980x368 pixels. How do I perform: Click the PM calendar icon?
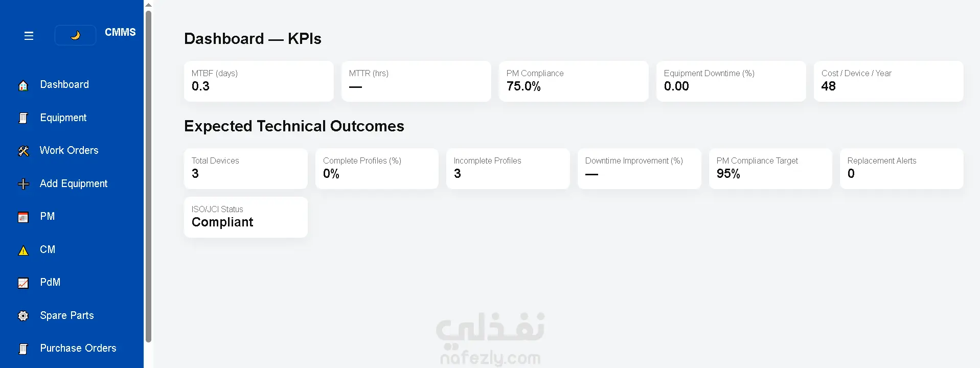click(23, 217)
